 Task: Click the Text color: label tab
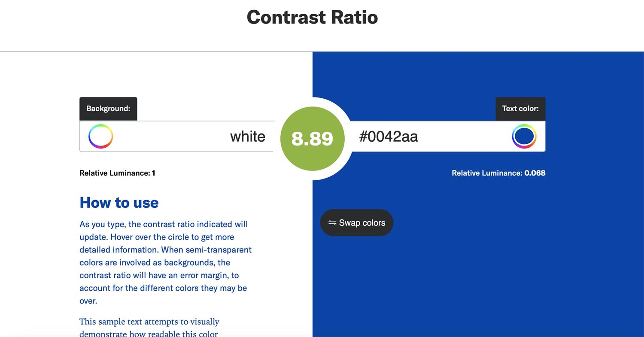[520, 109]
